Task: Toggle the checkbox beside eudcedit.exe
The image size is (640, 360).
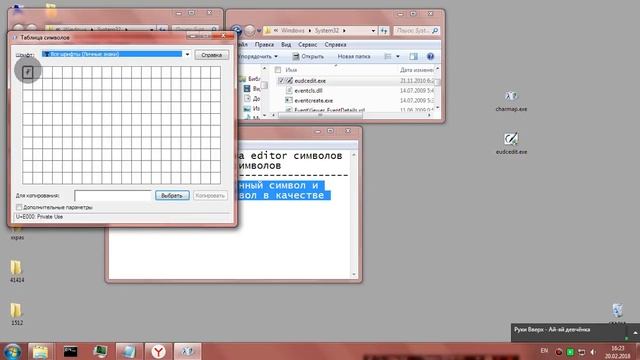Action: (x=281, y=81)
